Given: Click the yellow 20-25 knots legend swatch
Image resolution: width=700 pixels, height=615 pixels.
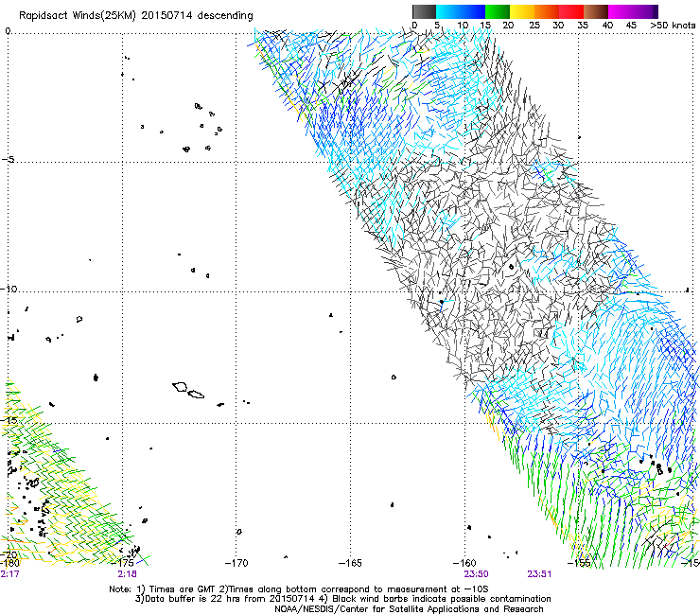Looking at the screenshot, I should pos(522,11).
